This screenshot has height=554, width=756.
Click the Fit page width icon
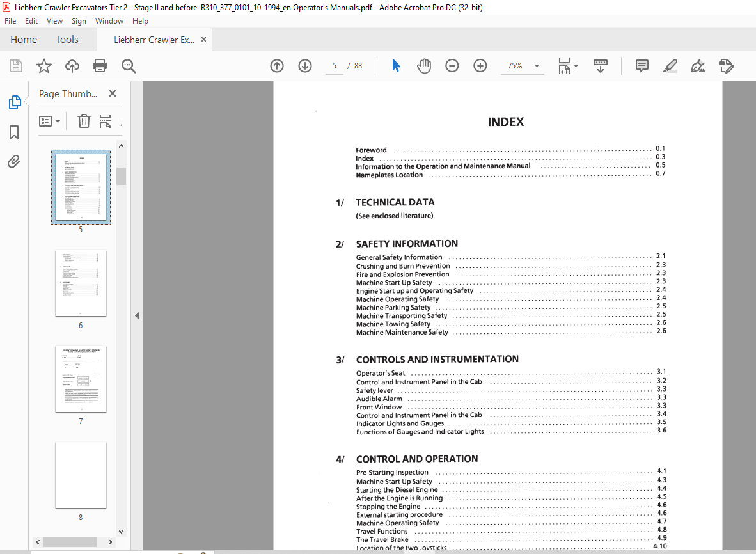564,66
